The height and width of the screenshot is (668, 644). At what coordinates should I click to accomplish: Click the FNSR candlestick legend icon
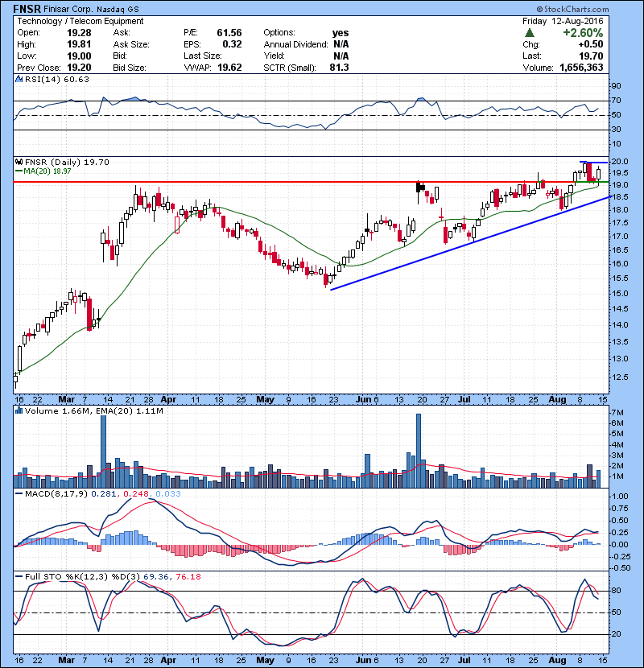click(x=19, y=162)
